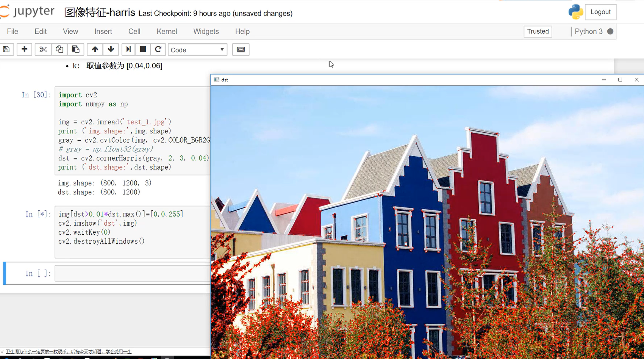Screen dimensions: 644x359
Task: Click into the cv2.imshow code cell
Action: coord(133,232)
